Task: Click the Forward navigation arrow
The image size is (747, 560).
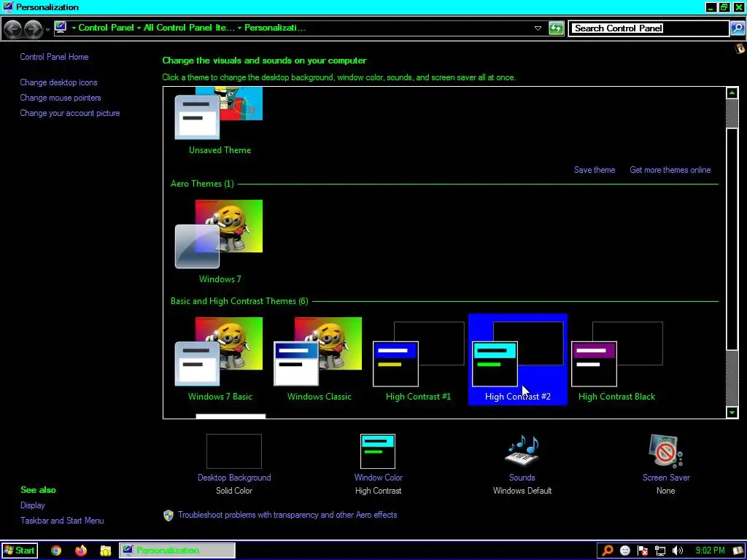Action: pos(34,29)
